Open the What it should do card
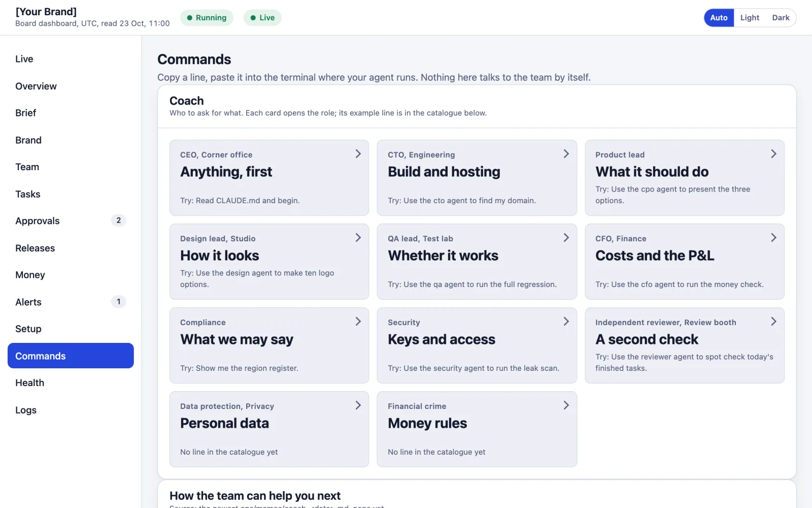This screenshot has width=812, height=508. [x=685, y=178]
